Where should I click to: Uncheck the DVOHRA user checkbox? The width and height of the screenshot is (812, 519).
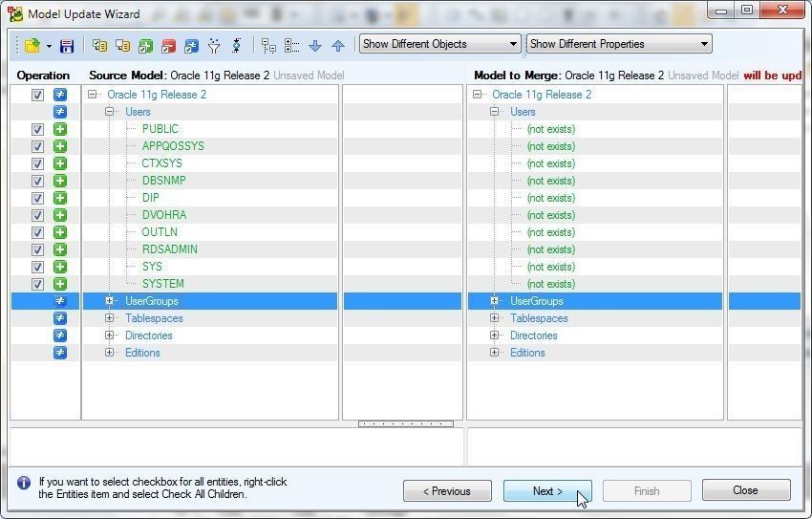pyautogui.click(x=37, y=215)
